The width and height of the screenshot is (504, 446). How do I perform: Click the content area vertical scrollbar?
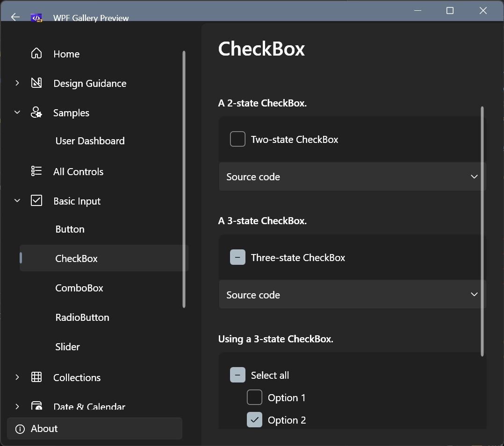[482, 231]
